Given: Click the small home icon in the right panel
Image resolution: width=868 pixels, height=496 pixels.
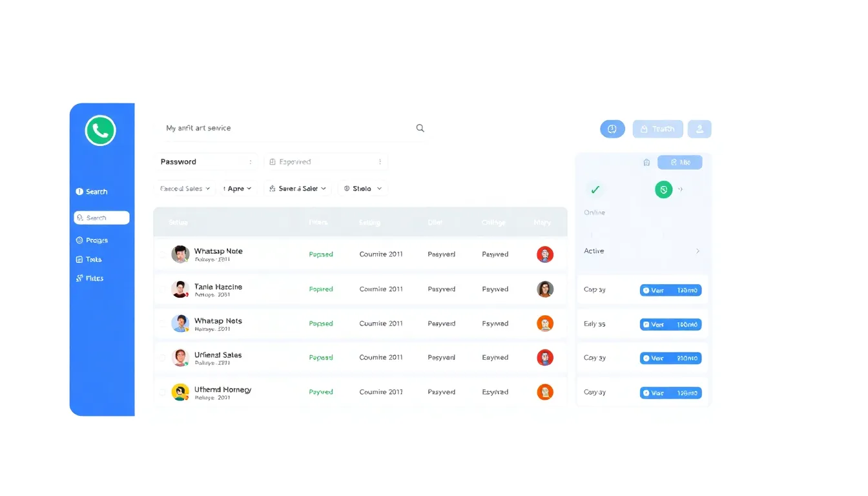Looking at the screenshot, I should click(x=646, y=162).
